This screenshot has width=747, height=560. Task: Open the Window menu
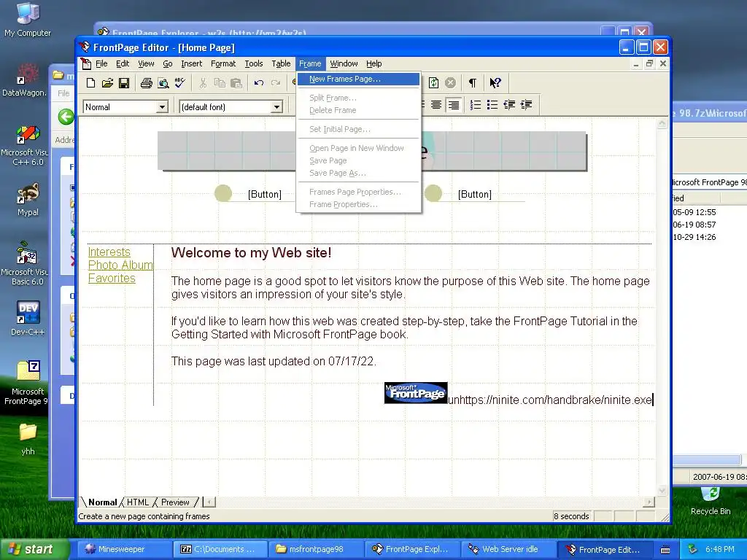(344, 63)
